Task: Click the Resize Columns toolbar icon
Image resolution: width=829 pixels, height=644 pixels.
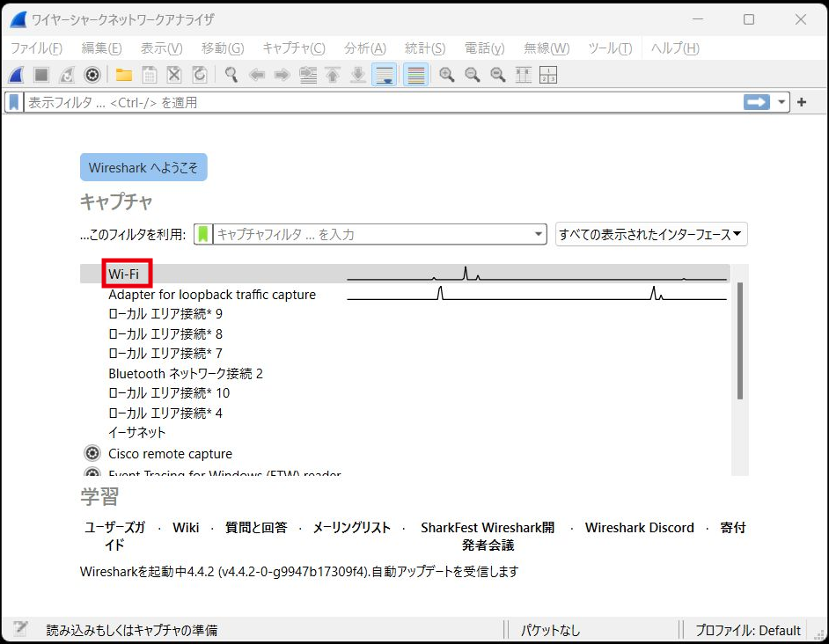Action: click(523, 75)
